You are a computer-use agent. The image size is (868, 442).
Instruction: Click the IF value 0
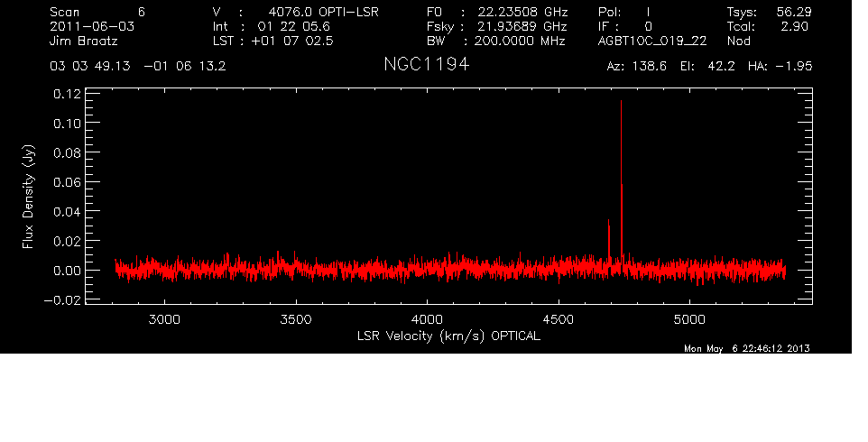pos(648,26)
